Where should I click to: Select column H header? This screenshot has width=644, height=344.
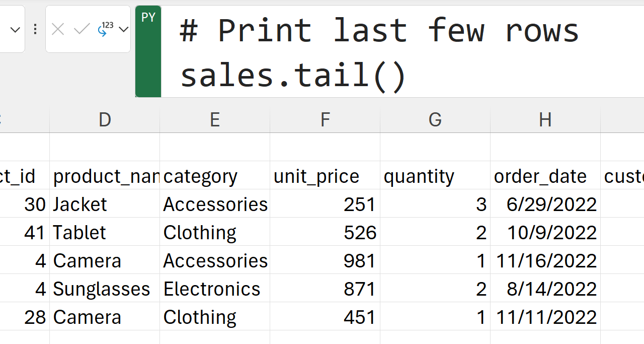(545, 120)
